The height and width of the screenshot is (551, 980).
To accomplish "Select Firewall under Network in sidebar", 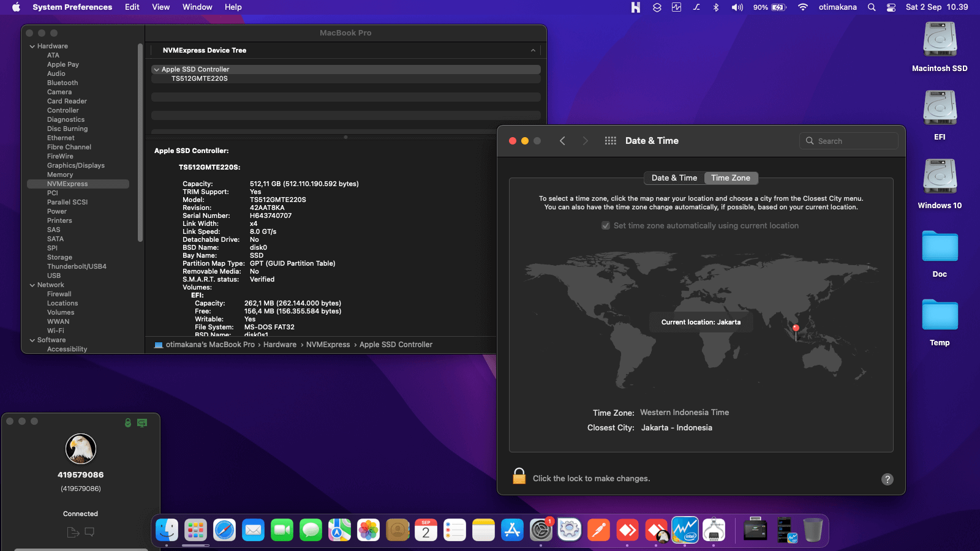I will click(59, 294).
